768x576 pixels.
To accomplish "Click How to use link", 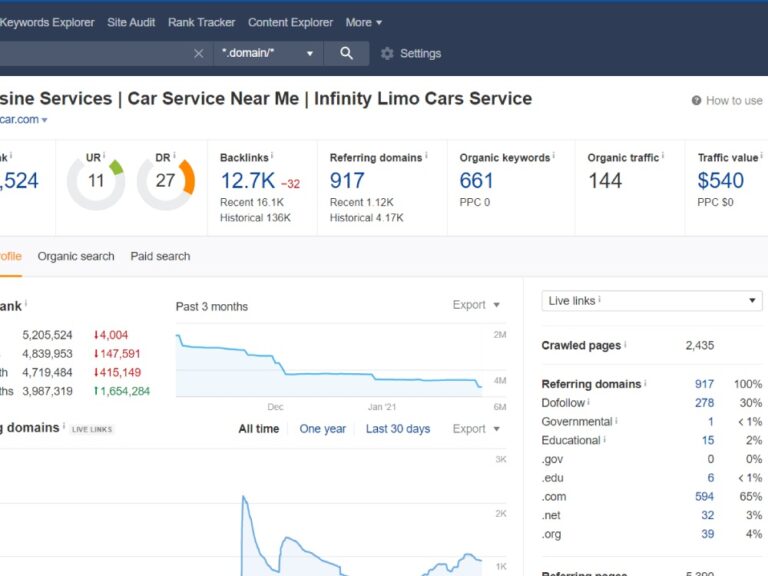I will click(734, 101).
